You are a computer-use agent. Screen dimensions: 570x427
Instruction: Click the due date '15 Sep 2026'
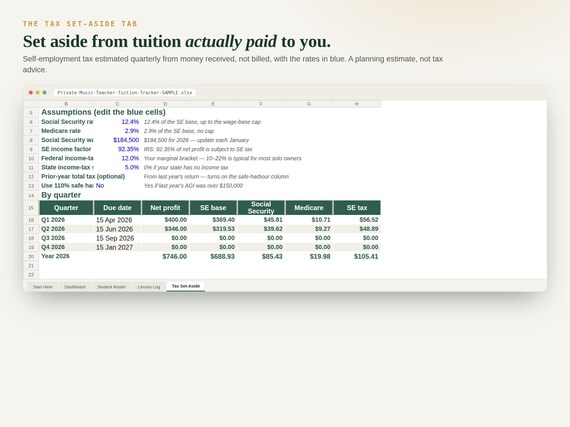(117, 238)
